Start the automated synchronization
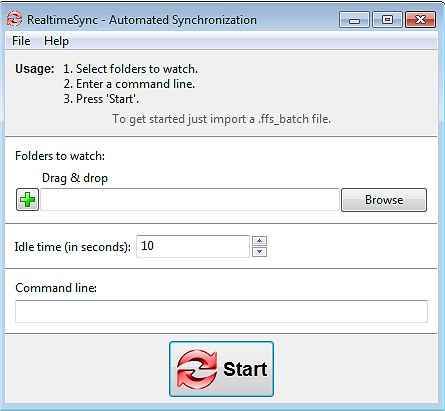The width and height of the screenshot is (445, 411). (221, 369)
